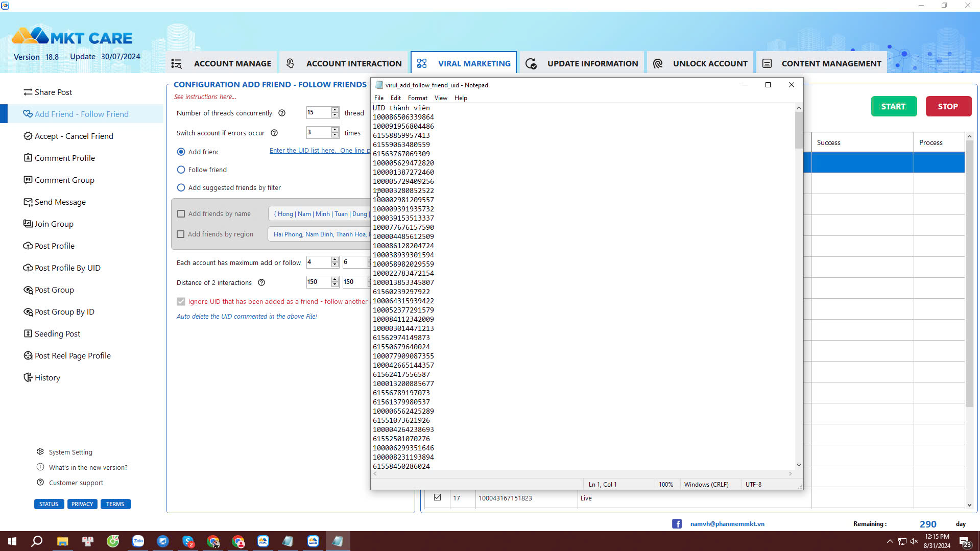Decrease the minimum distance interactions spinner
Screen dimensions: 980x551
[335, 284]
